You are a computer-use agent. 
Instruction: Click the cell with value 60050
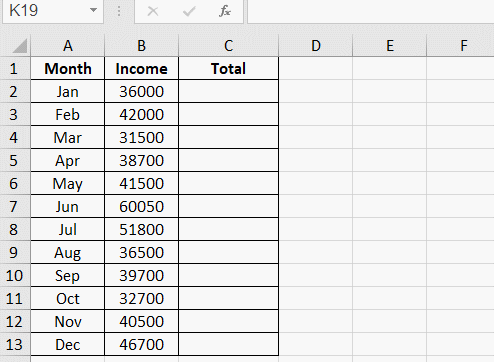click(x=142, y=207)
